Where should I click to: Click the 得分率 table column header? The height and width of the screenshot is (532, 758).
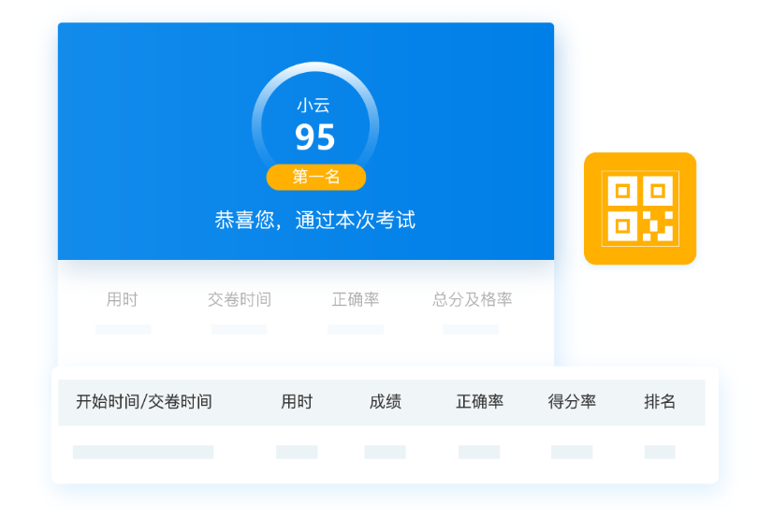point(572,402)
